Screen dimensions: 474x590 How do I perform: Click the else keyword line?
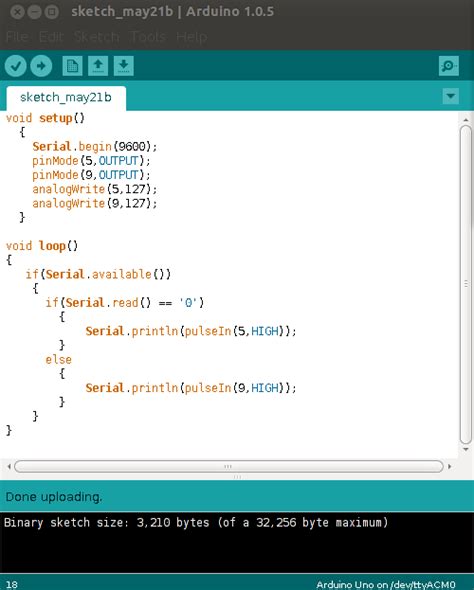[58, 360]
